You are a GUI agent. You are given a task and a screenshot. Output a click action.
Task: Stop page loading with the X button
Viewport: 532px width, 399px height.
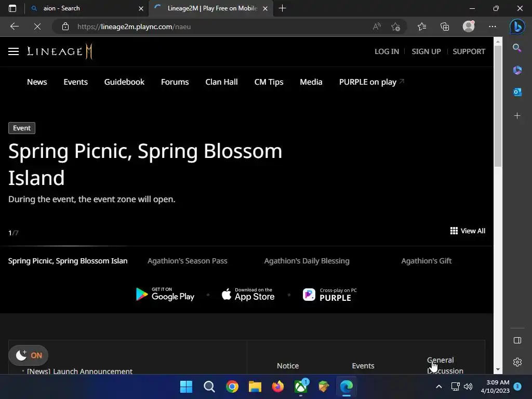coord(37,26)
